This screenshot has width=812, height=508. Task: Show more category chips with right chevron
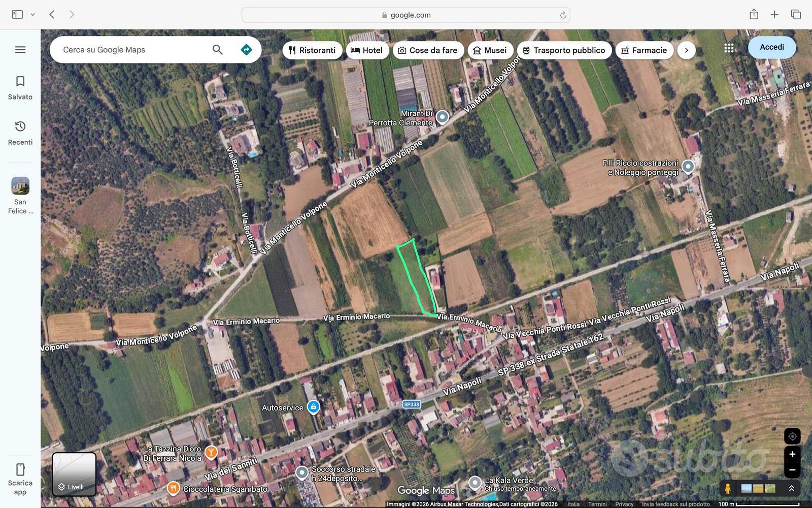pyautogui.click(x=686, y=50)
